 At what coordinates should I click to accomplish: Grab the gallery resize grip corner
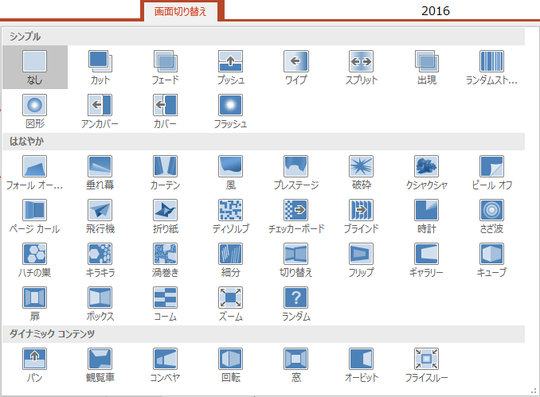[533, 391]
